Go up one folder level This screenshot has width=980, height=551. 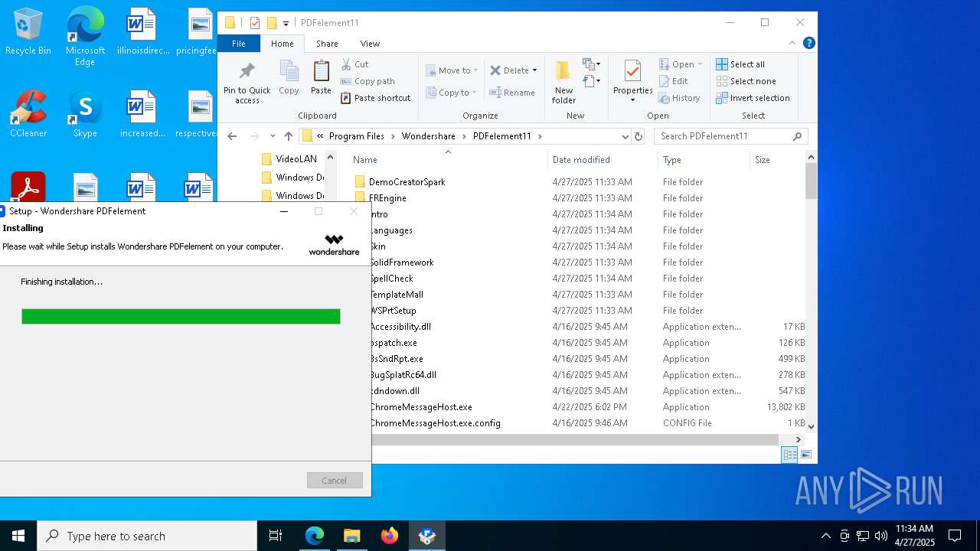(288, 136)
